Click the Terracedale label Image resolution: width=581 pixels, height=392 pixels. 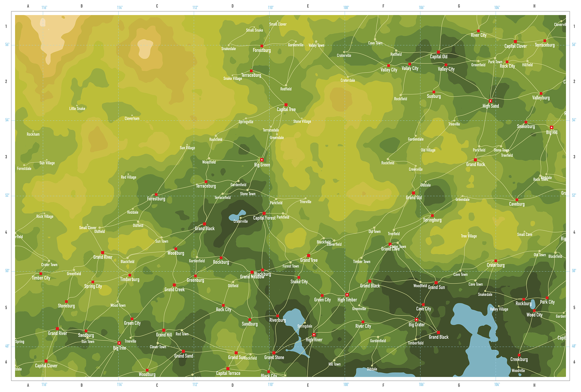coord(271,130)
